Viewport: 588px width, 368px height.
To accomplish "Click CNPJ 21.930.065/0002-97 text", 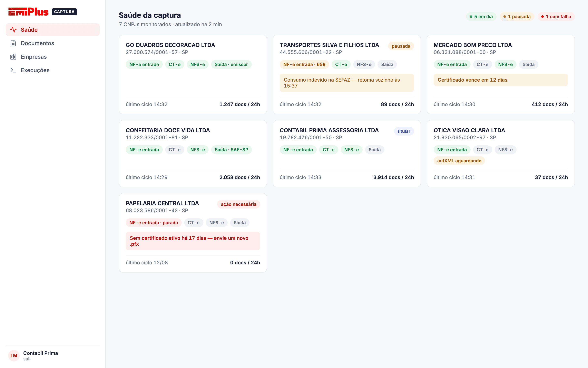I will 459,137.
